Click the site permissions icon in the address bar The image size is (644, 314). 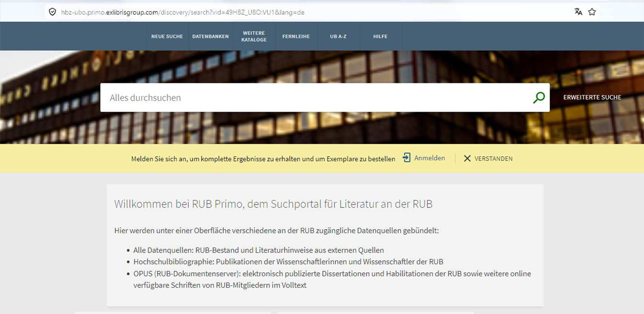[x=52, y=11]
